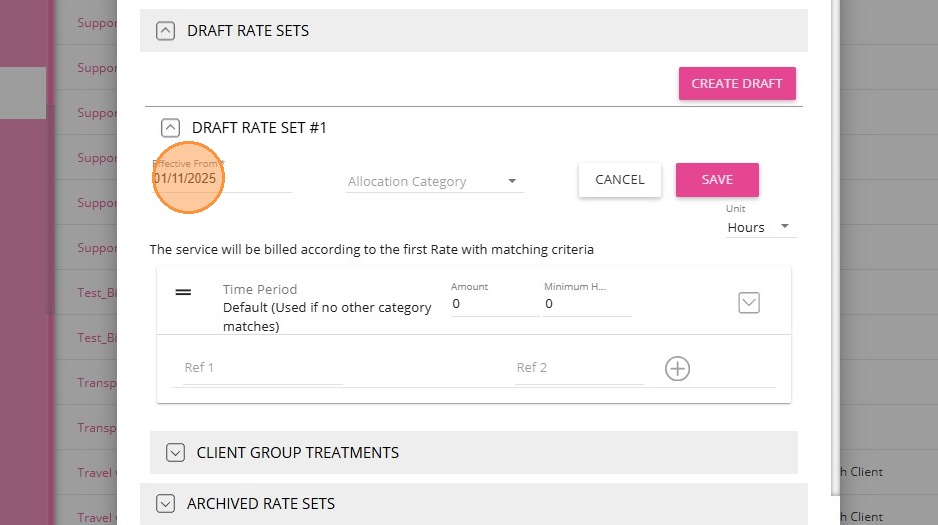Click the Client Group Treatments header title
Image resolution: width=938 pixels, height=525 pixels.
[298, 453]
